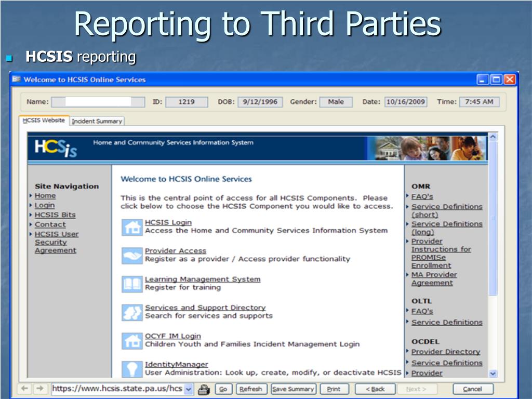This screenshot has height=399, width=532.
Task: Click Home in Site Navigation
Action: pos(45,196)
